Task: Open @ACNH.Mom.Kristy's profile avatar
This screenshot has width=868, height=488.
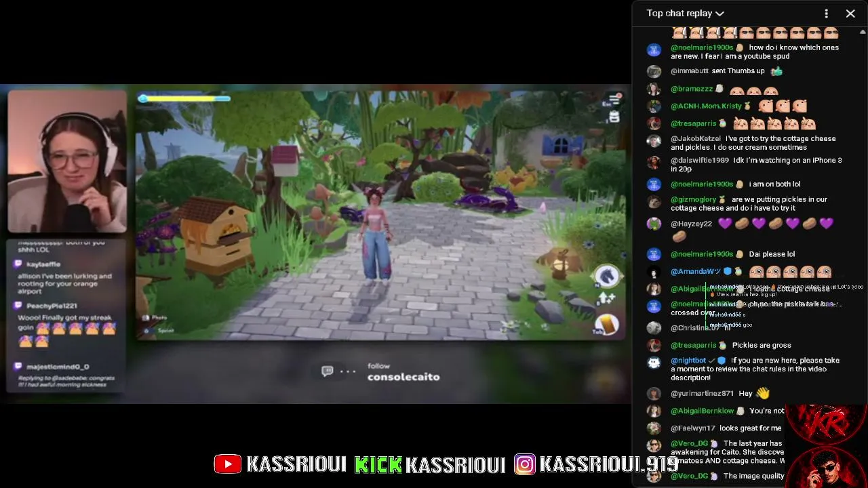Action: tap(654, 106)
